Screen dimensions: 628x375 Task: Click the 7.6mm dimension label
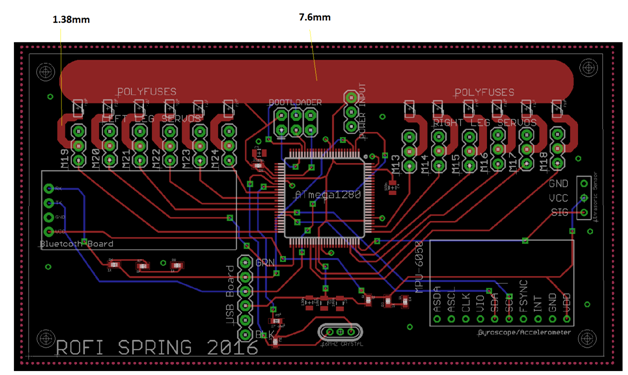(x=315, y=17)
